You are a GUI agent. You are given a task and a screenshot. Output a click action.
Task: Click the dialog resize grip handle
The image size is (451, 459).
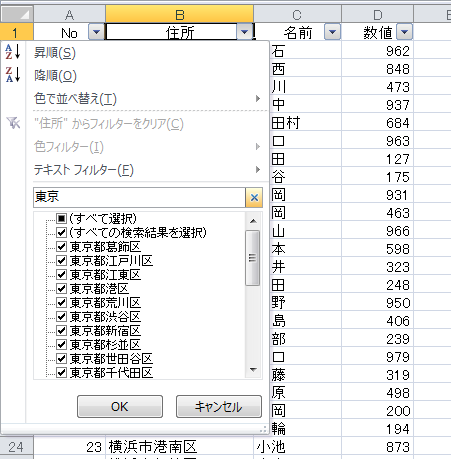[263, 429]
